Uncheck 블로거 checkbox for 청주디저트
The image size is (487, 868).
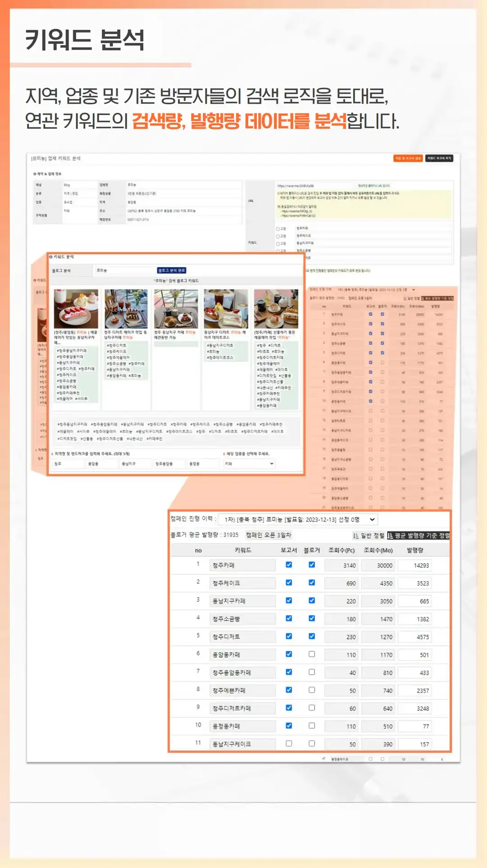pyautogui.click(x=312, y=636)
